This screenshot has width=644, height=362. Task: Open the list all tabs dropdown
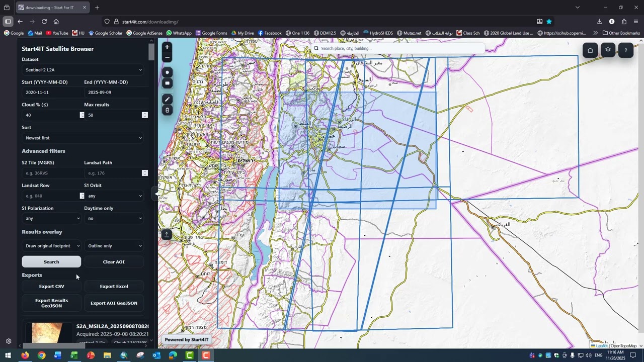(578, 8)
